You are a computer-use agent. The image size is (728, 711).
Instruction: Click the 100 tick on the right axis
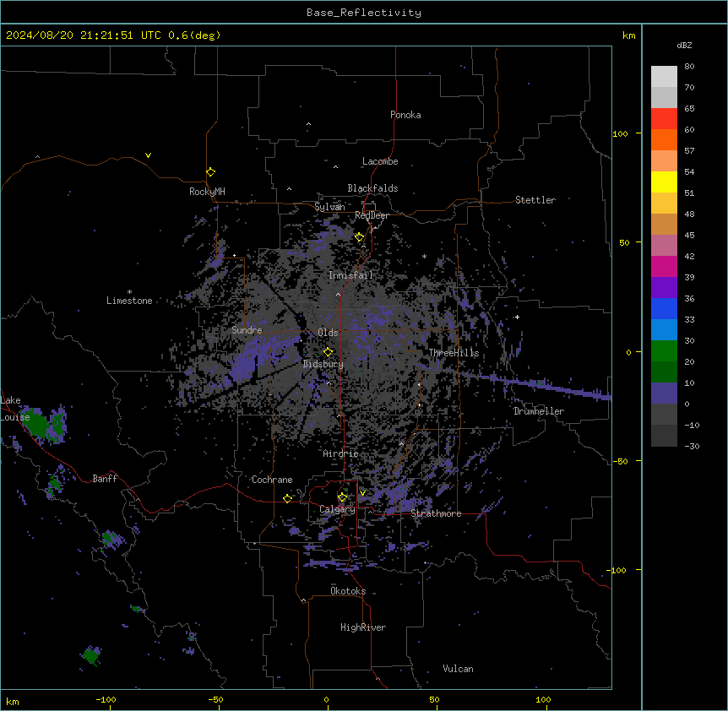coord(620,133)
